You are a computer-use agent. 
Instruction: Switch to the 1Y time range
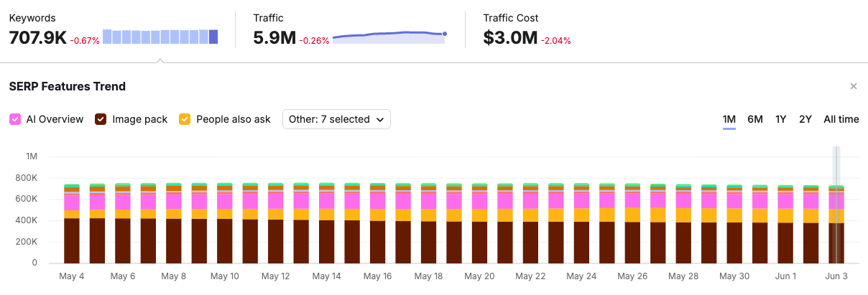pos(780,119)
